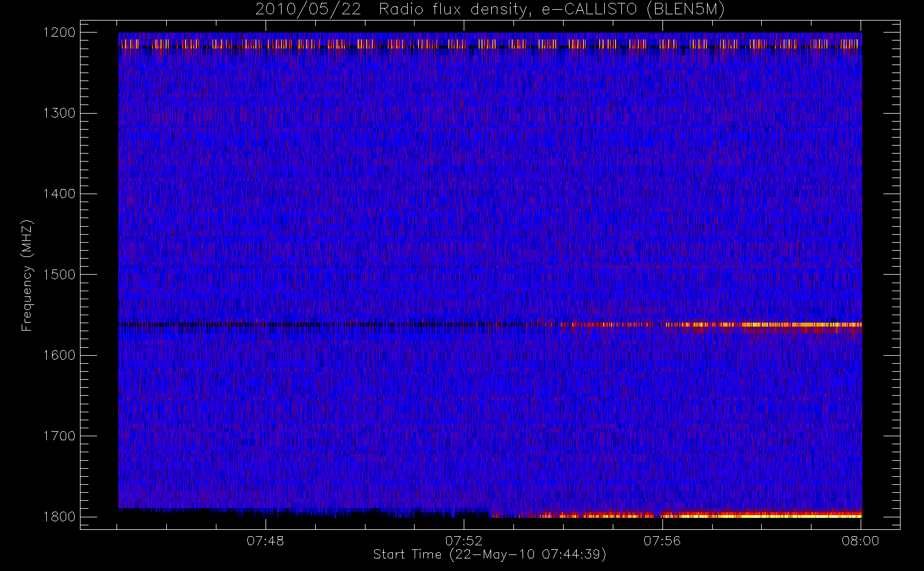Click the 1200 frequency tick label
Viewport: 924px width, 571px height.
tap(59, 33)
